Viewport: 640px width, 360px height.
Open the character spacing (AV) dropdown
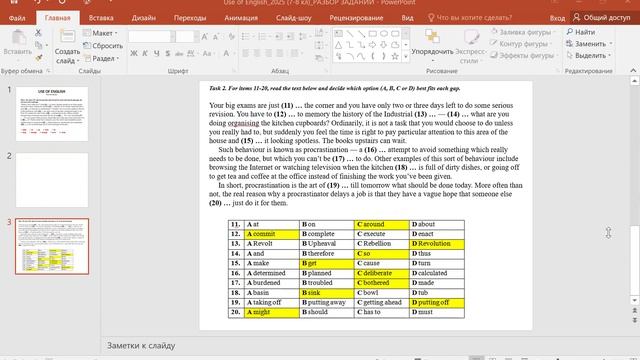pos(192,53)
